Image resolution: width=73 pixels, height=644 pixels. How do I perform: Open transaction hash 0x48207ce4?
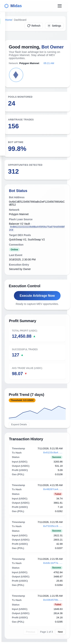coord(53,489)
